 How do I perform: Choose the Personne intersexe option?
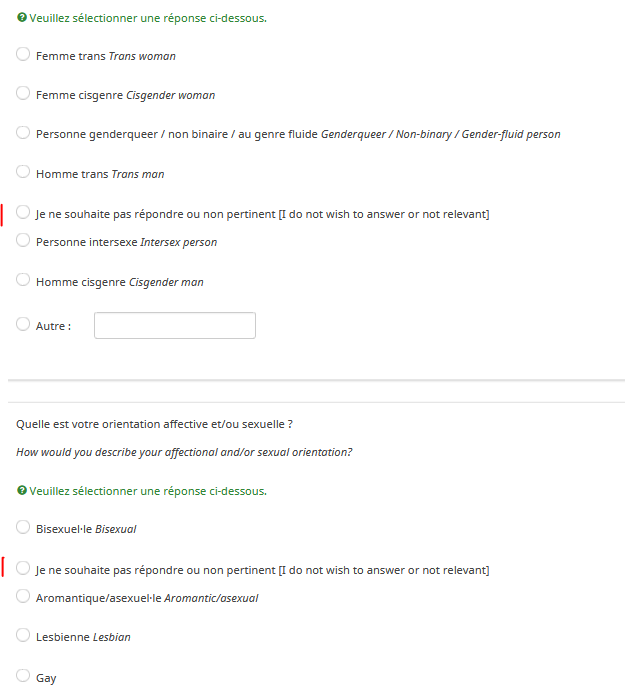pyautogui.click(x=23, y=241)
